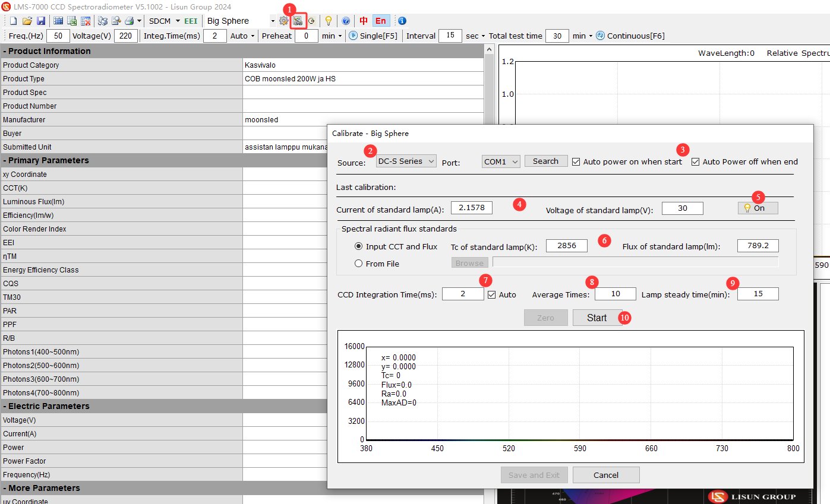The width and height of the screenshot is (830, 504).
Task: Open the Total test time min dropdown
Action: click(x=591, y=36)
